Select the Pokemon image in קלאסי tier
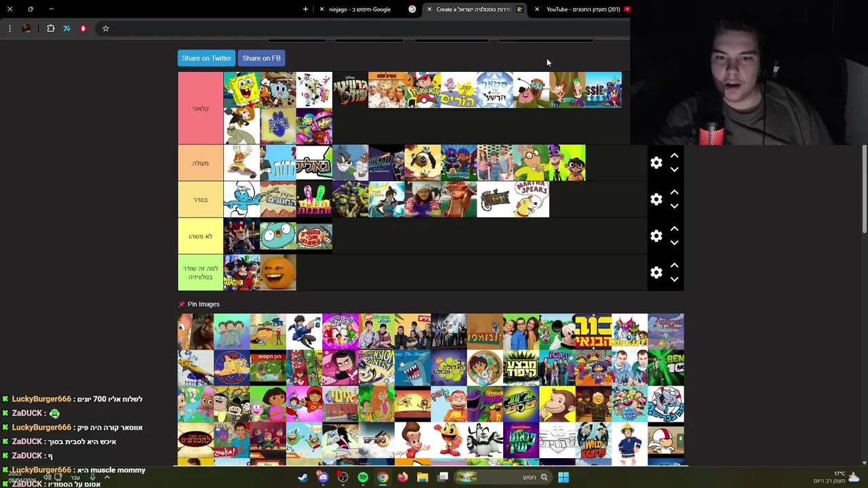Screen dimensions: 868x488 pyautogui.click(x=422, y=90)
